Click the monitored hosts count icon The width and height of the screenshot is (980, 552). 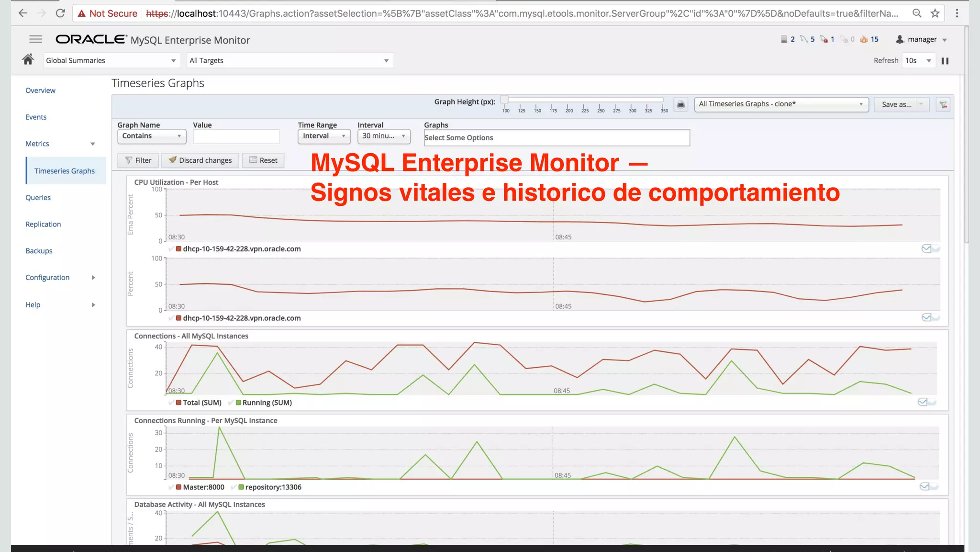[x=784, y=39]
